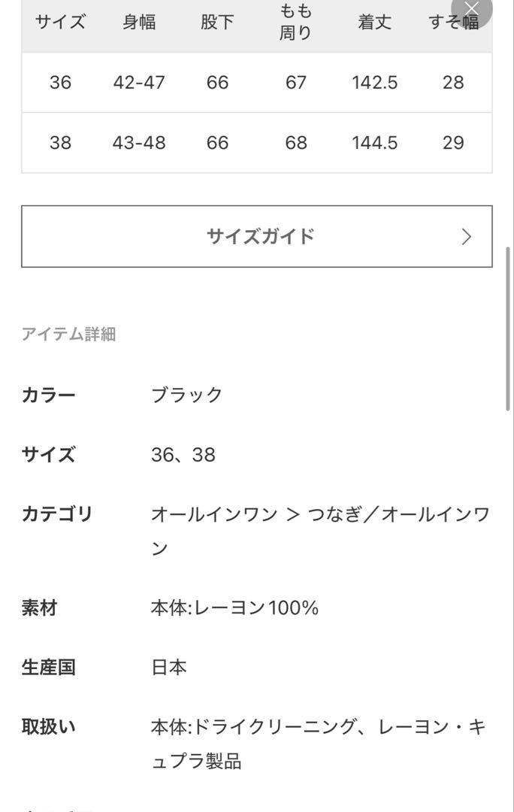Screen dimensions: 514x812
Task: Select the size 38 table row
Action: [x=257, y=142]
